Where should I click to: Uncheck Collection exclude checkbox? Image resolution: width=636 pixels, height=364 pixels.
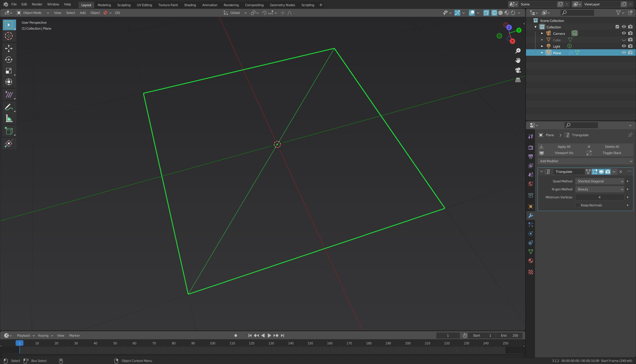click(617, 27)
